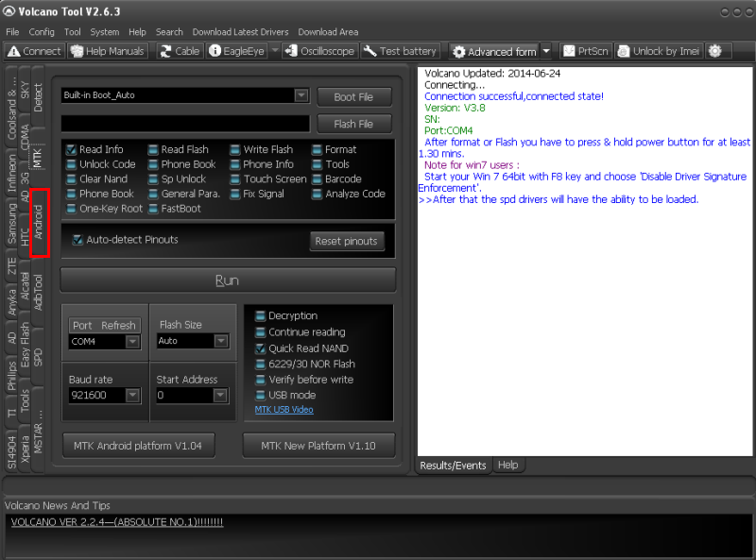Viewport: 756px width, 560px height.
Task: Open the Config menu
Action: (x=42, y=32)
